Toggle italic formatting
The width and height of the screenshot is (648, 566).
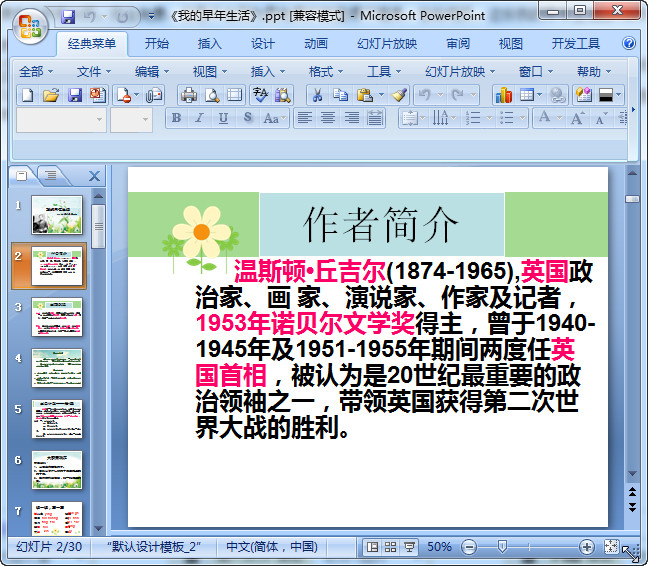199,118
